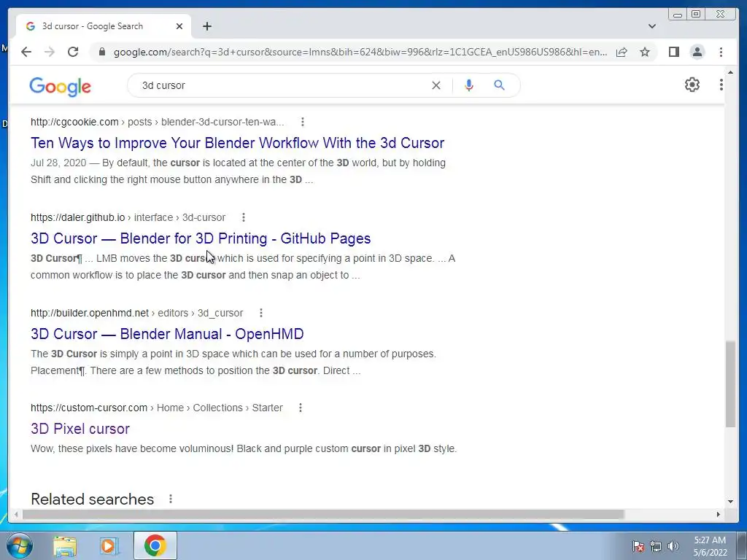Screen dimensions: 747x560
Task: Click the builder.openhmd.net breadcrumb URL
Action: pos(136,313)
